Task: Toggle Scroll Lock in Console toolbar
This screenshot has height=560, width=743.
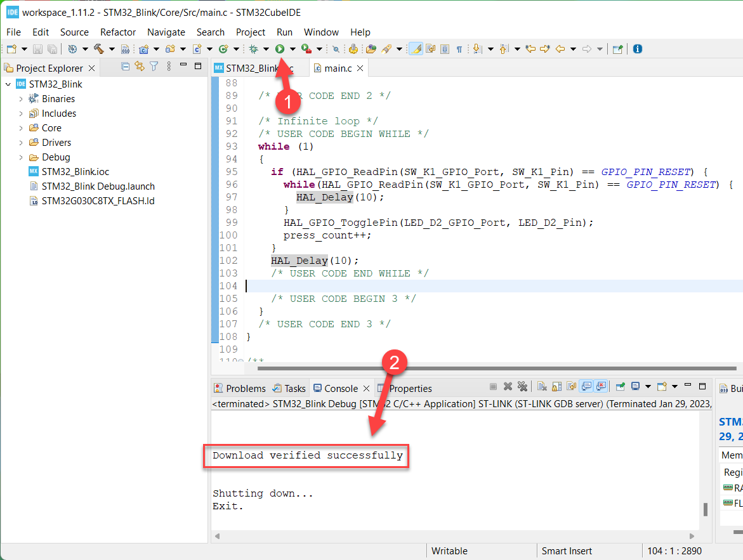Action: pos(557,387)
